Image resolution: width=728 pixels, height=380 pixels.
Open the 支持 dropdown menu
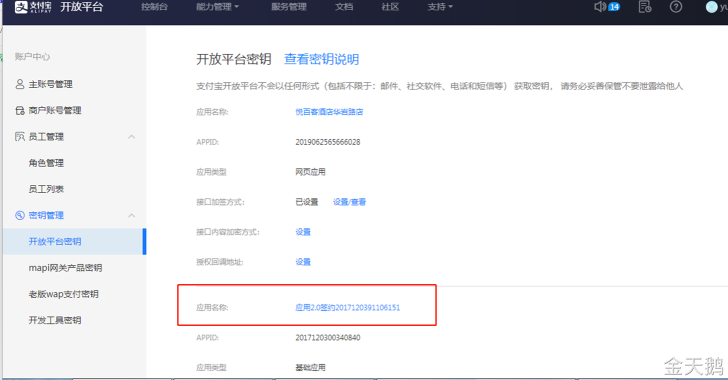(440, 7)
